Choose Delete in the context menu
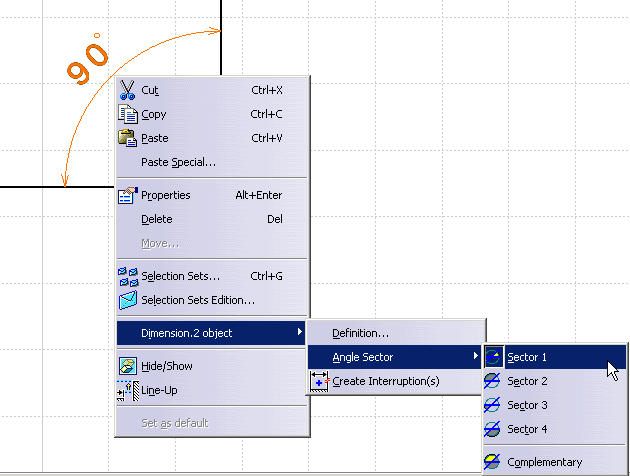Viewport: 630px width, 476px height. 212,219
